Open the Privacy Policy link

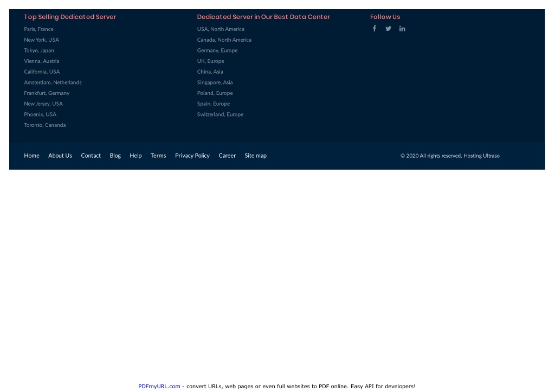pyautogui.click(x=192, y=156)
